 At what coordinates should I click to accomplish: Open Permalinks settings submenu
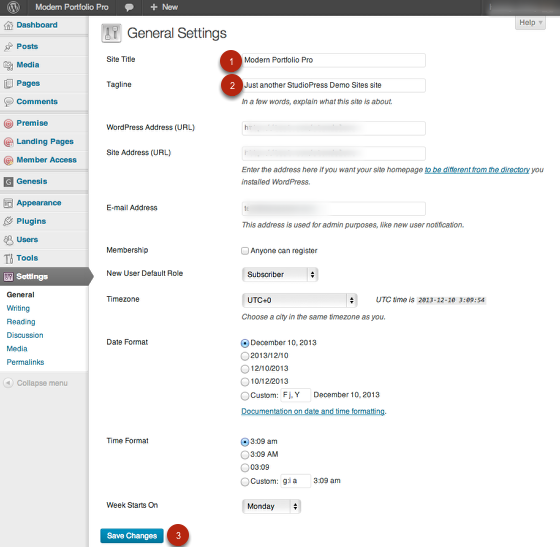click(x=25, y=362)
